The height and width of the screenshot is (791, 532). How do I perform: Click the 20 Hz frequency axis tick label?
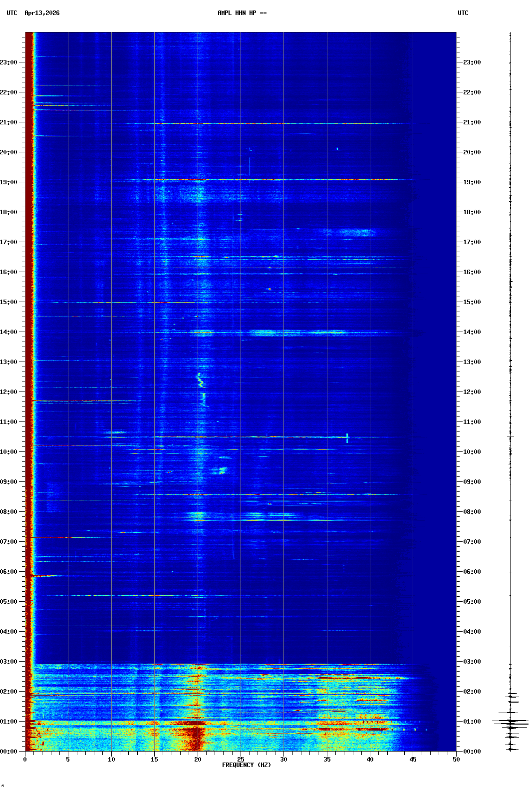[198, 760]
